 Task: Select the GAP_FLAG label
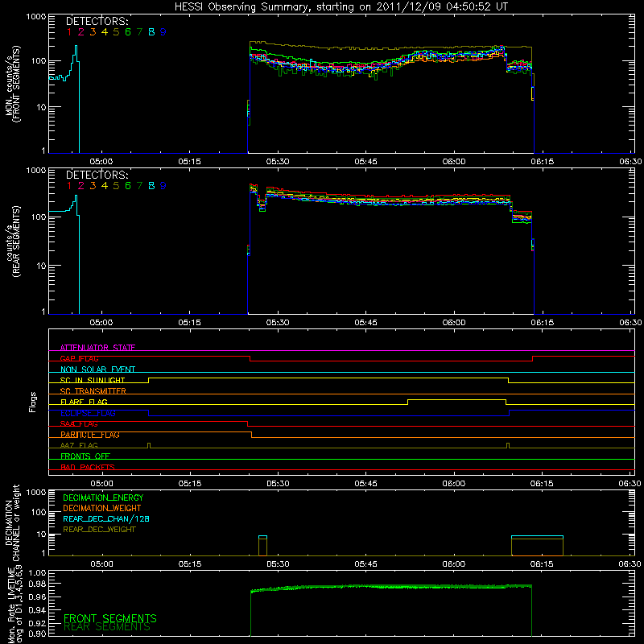79,358
